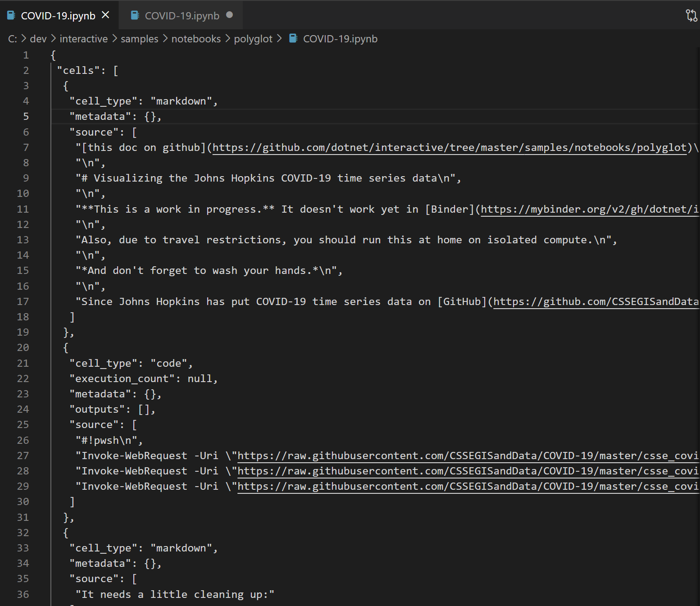The image size is (700, 606).
Task: Open the CSSEGISandData GitHub link on line 17
Action: [x=595, y=301]
